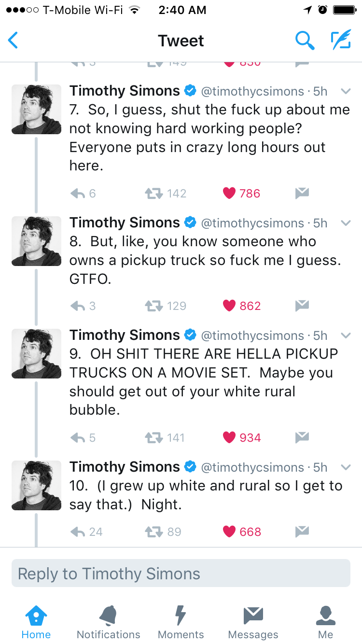
Task: Open the Messages tab
Action: click(x=253, y=622)
